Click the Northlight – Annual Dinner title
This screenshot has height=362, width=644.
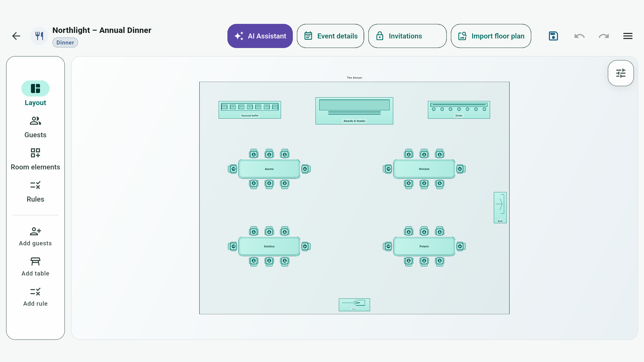(102, 30)
